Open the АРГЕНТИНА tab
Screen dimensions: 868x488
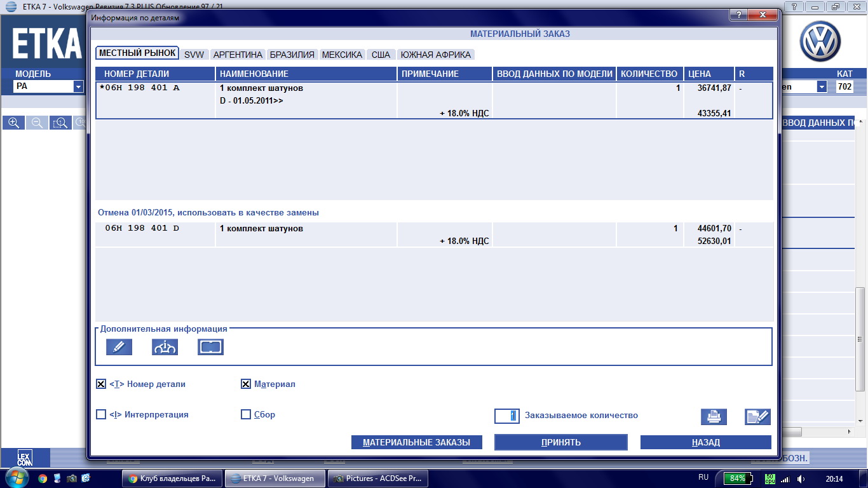tap(238, 55)
